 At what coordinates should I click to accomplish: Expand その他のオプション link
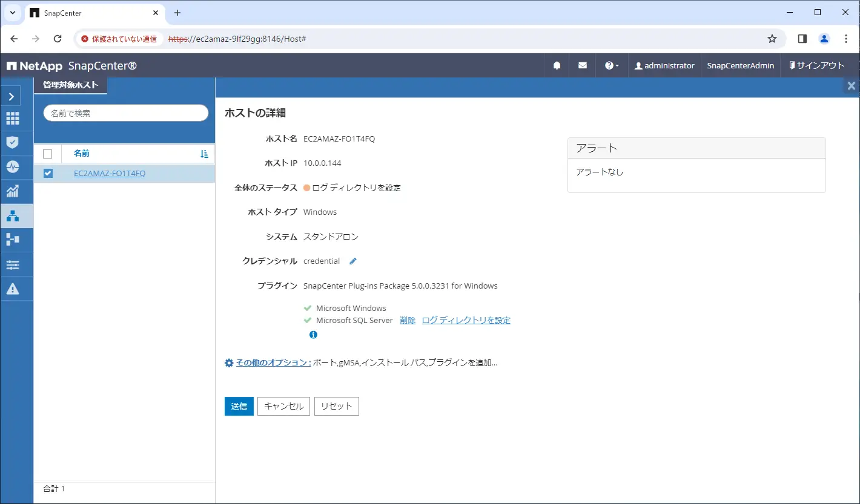tap(273, 362)
